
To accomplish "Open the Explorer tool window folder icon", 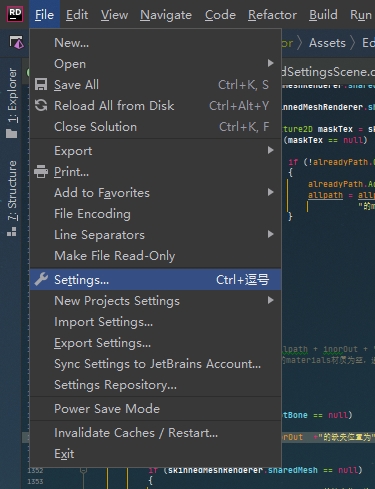I will 12,134.
